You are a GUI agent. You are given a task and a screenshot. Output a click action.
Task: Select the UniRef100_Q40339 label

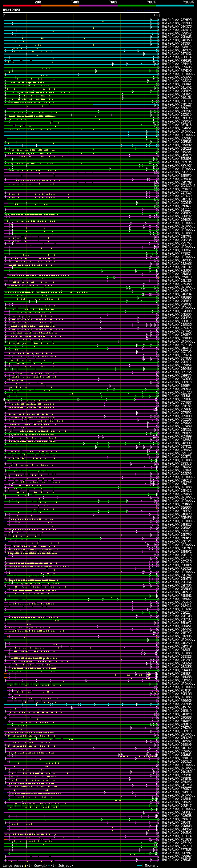point(177,443)
